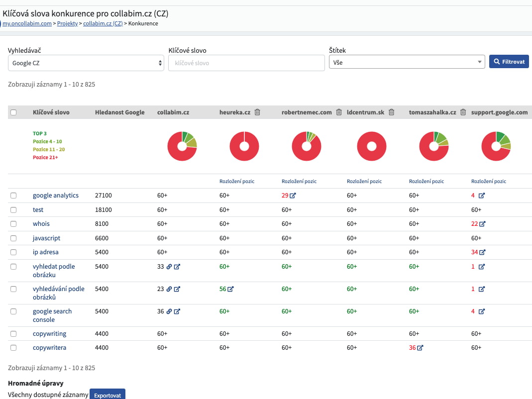Click chain link icon in google search console row

[x=169, y=311]
